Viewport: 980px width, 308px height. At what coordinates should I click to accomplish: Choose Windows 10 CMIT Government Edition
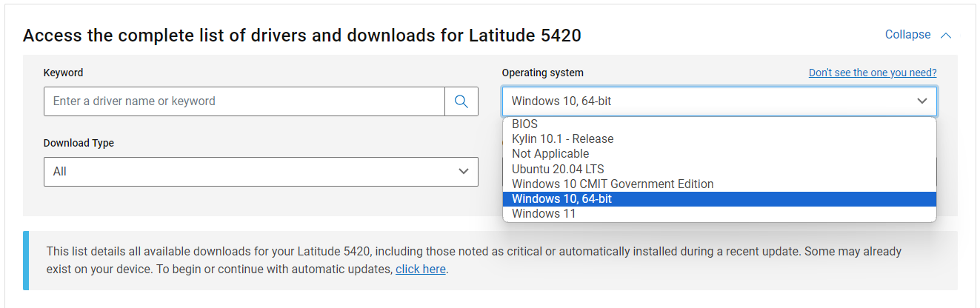point(613,184)
